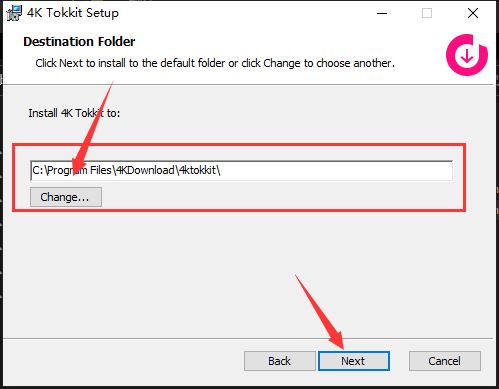Click the "4K Tokkit Setup" window title text
Viewport: 499px width, 389px height.
tap(73, 13)
